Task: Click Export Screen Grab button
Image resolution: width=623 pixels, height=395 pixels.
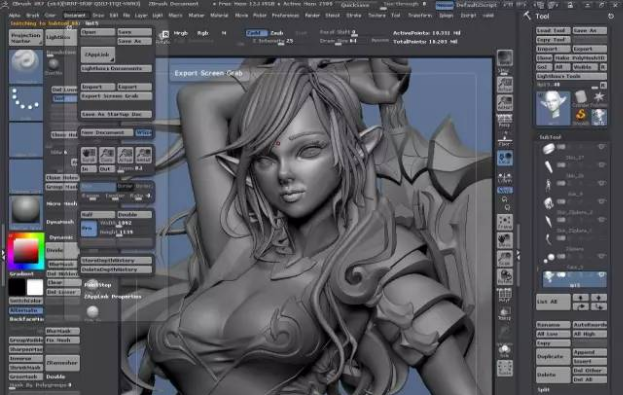Action: pyautogui.click(x=116, y=96)
